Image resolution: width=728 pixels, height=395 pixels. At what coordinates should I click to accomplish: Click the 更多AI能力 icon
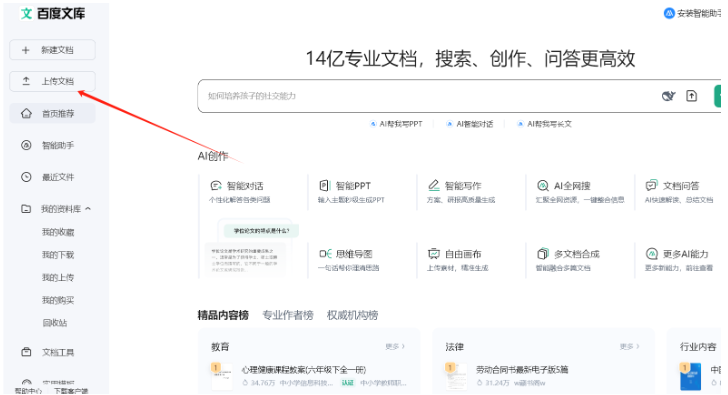(652, 254)
